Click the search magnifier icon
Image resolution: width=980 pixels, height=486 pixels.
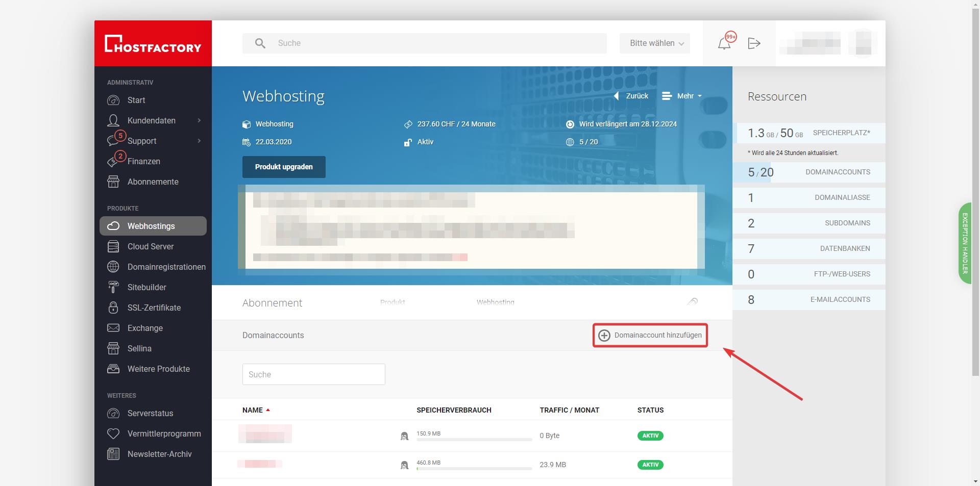[x=260, y=43]
